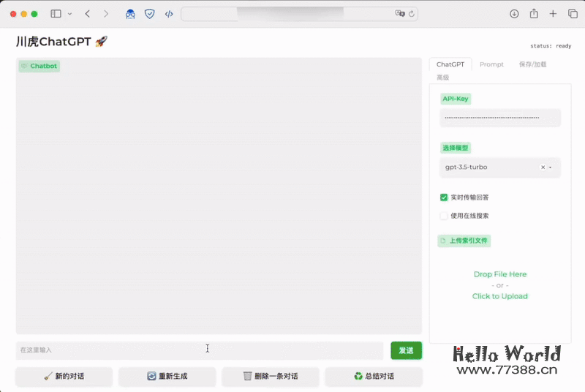Viewport: 585px width, 392px height.
Task: Click 重新生成 regenerate button
Action: pyautogui.click(x=167, y=377)
